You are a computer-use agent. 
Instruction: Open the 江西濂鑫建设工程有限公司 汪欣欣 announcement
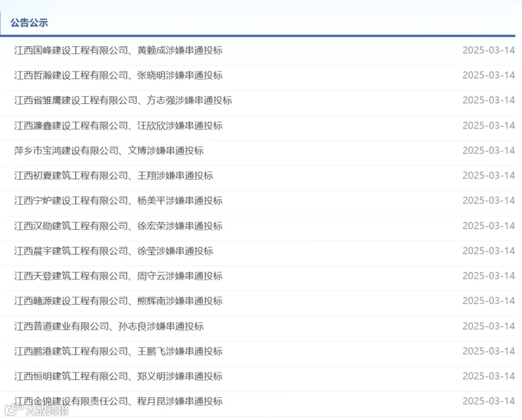[x=118, y=125]
